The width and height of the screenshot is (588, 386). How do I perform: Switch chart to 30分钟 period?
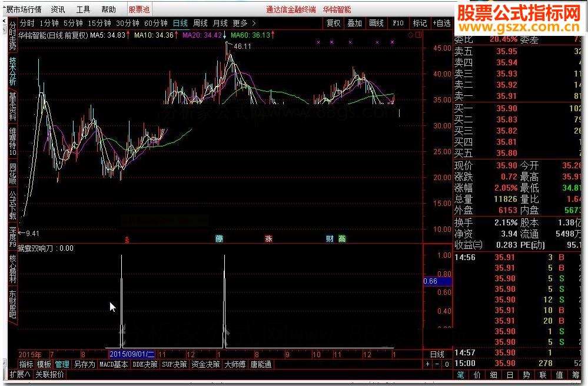pos(128,23)
